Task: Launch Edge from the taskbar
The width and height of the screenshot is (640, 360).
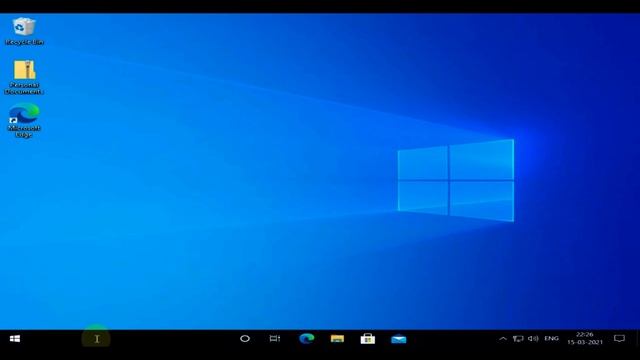Action: click(x=307, y=339)
